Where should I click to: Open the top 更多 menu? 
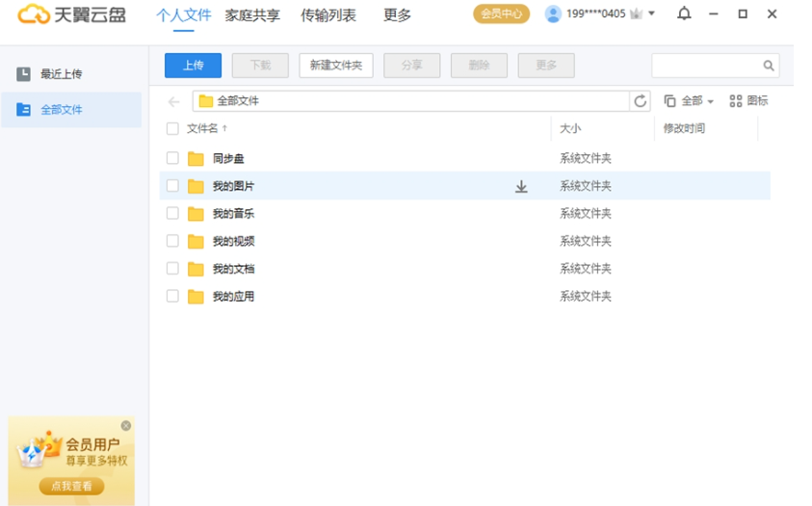coord(397,15)
